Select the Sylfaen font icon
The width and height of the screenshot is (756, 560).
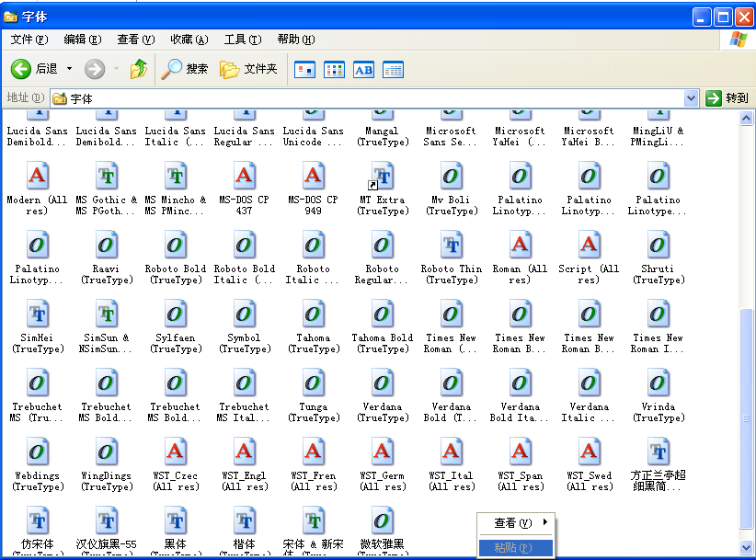click(x=175, y=314)
